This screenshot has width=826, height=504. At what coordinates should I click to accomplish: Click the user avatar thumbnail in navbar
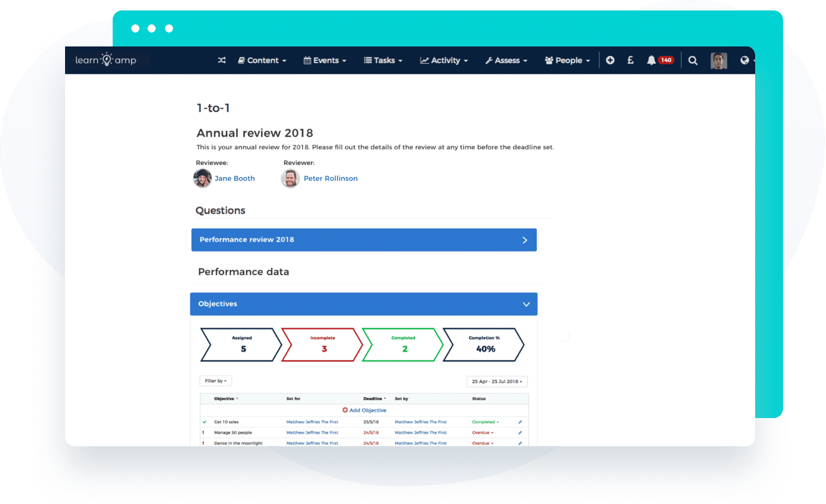coord(719,60)
